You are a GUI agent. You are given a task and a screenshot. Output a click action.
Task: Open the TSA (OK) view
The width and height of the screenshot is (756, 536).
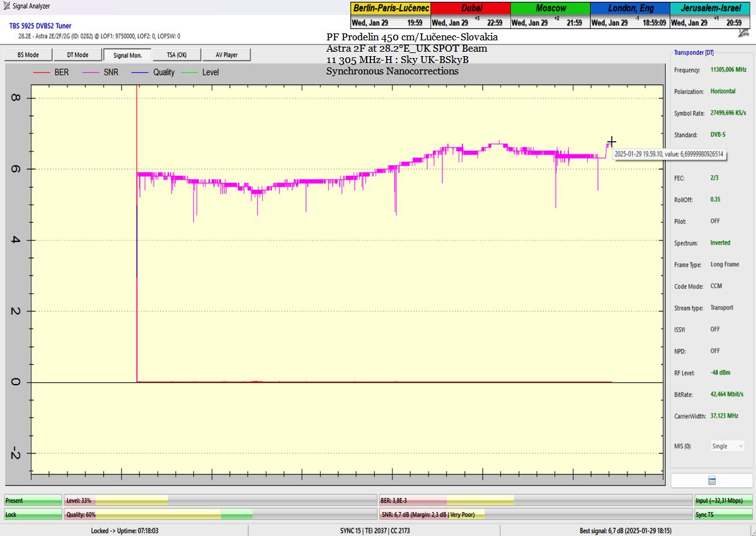tap(176, 55)
